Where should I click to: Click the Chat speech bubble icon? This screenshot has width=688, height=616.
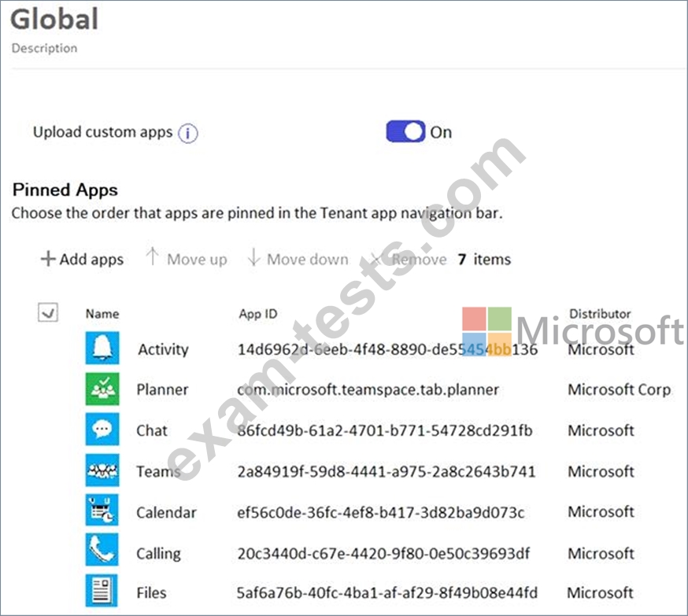click(102, 430)
